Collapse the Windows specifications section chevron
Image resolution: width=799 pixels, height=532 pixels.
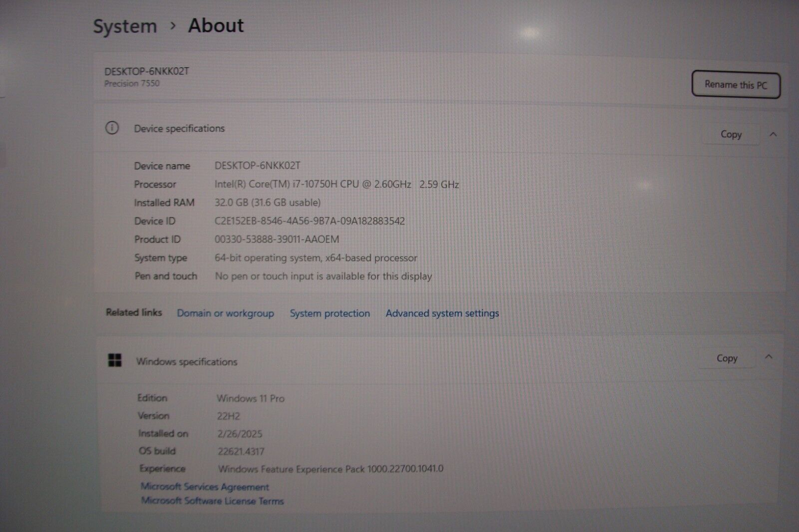(769, 357)
